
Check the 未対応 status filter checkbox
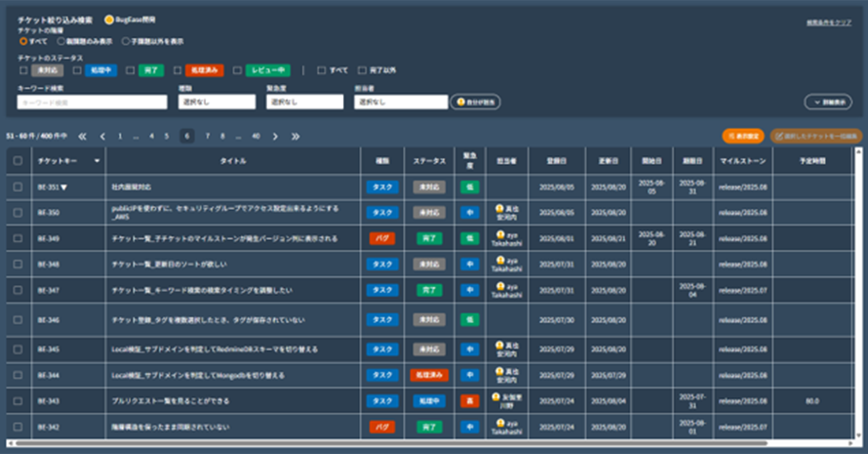[23, 70]
